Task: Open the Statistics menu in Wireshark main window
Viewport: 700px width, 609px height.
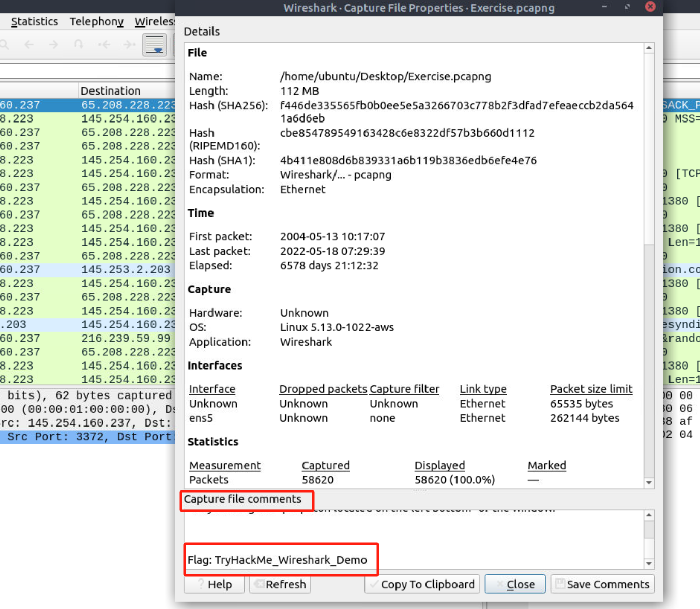Action: [35, 21]
